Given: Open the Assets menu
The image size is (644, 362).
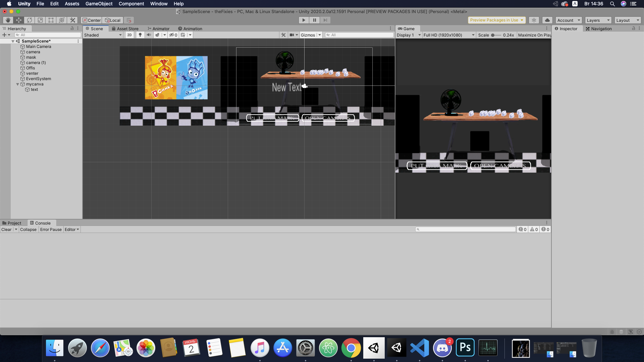Looking at the screenshot, I should point(72,4).
